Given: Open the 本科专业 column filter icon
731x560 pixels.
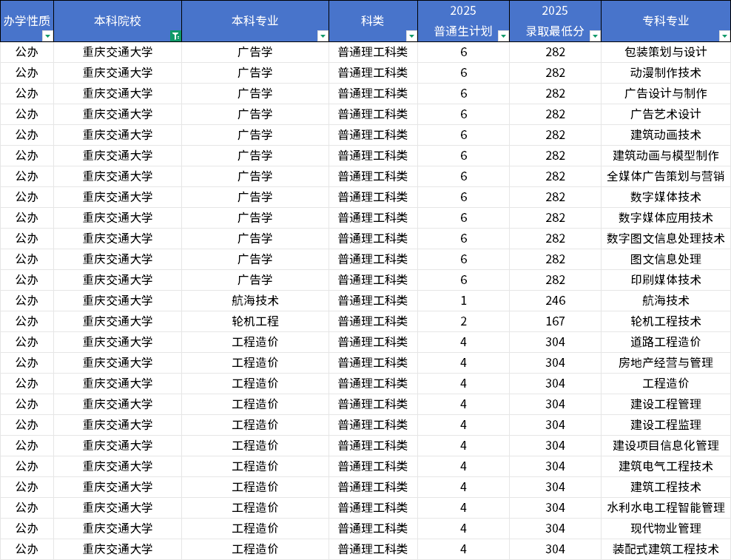Looking at the screenshot, I should tap(323, 34).
